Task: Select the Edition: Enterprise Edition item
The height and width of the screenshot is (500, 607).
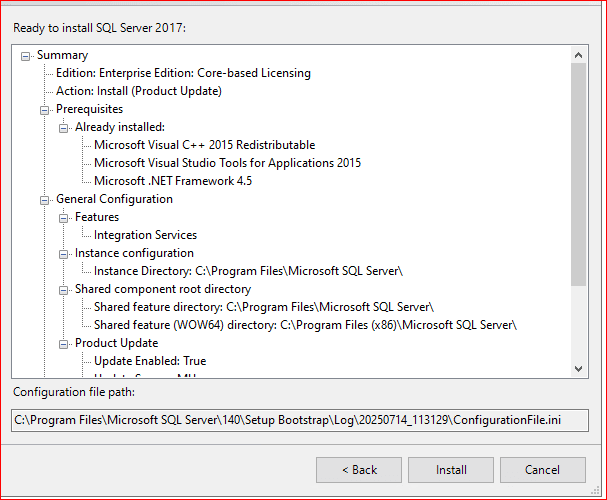Action: 183,73
